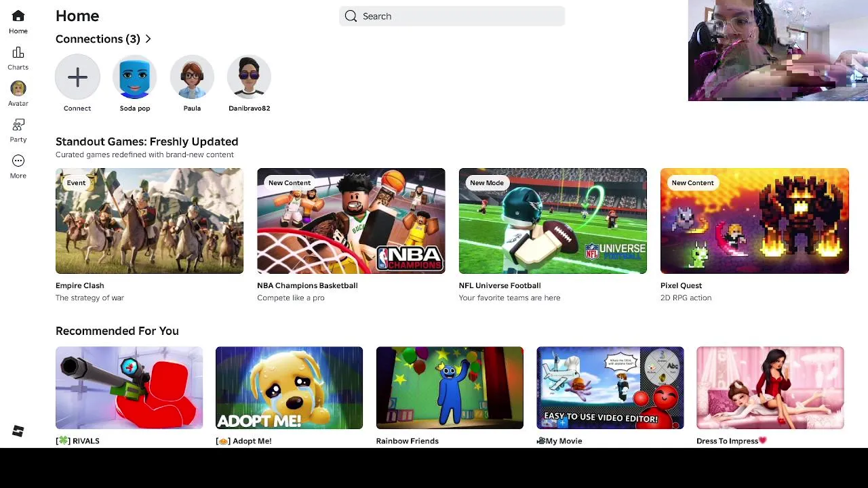Click New Content badge on NBA Champions
Viewport: 868px width, 488px height.
(290, 183)
